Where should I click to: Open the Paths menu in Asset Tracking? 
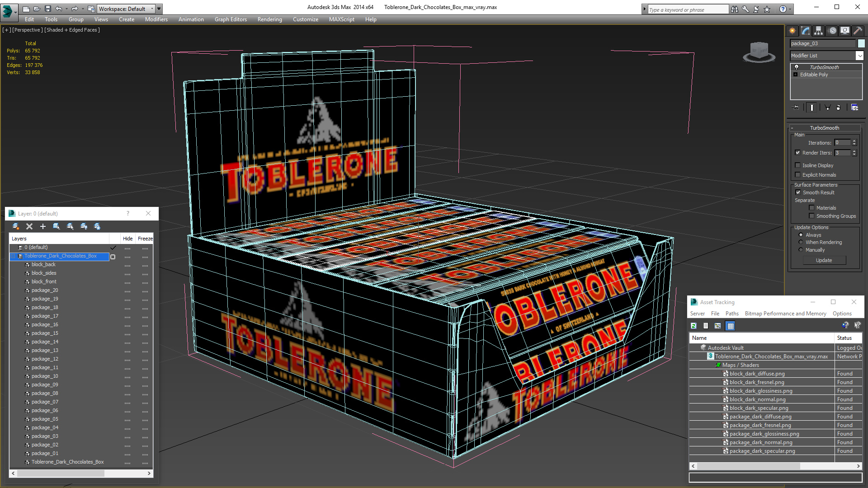click(732, 314)
